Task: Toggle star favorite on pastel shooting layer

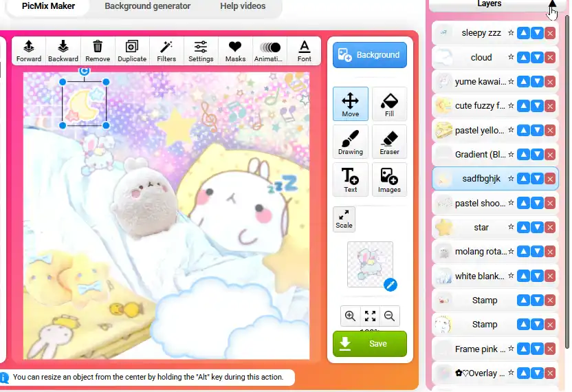Action: [x=511, y=203]
